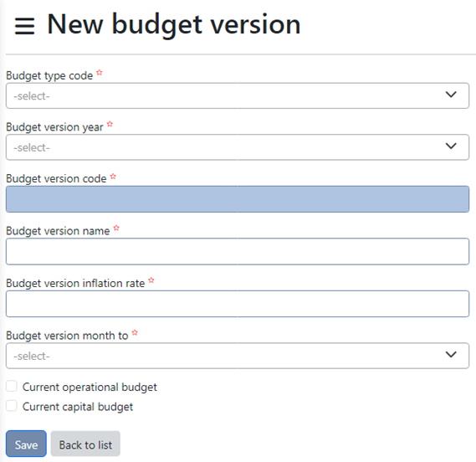Viewport: 476px width, 462px height.
Task: Enable the Current capital budget checkbox
Action: coord(12,406)
